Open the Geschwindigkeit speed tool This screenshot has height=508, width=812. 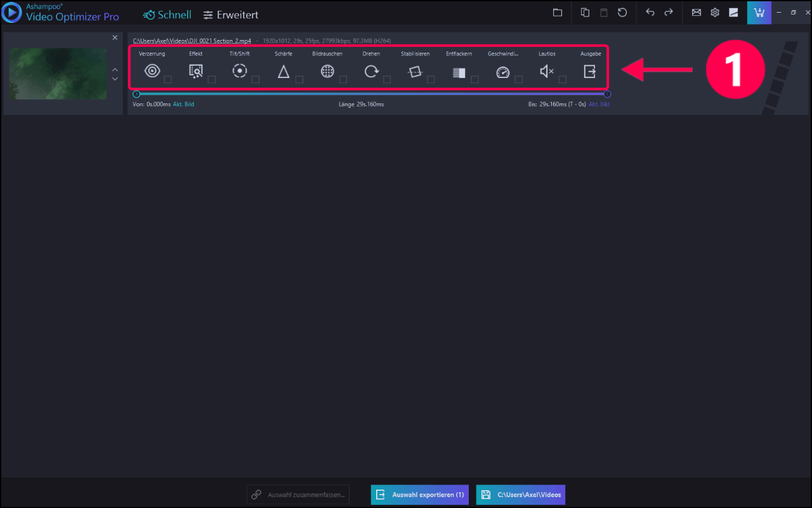[x=503, y=72]
